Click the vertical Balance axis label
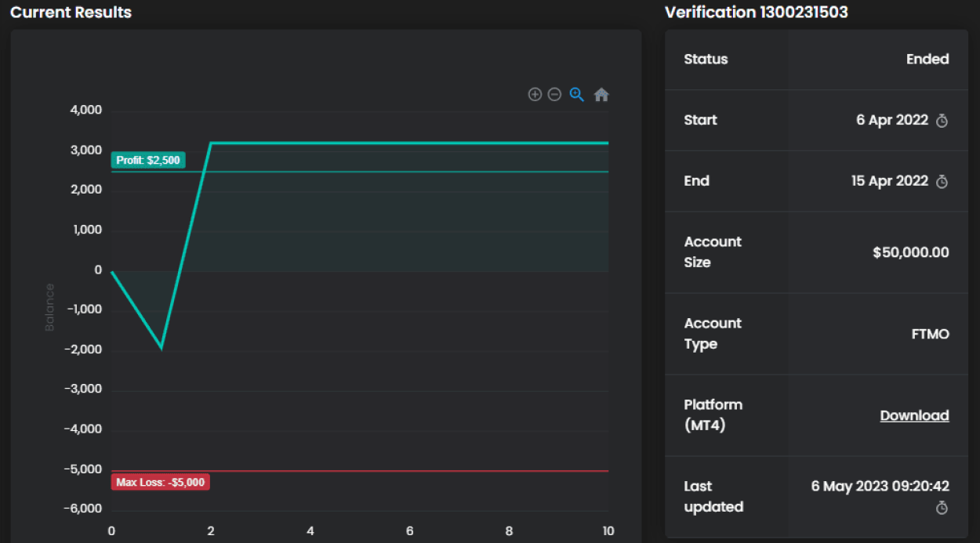 (x=50, y=307)
